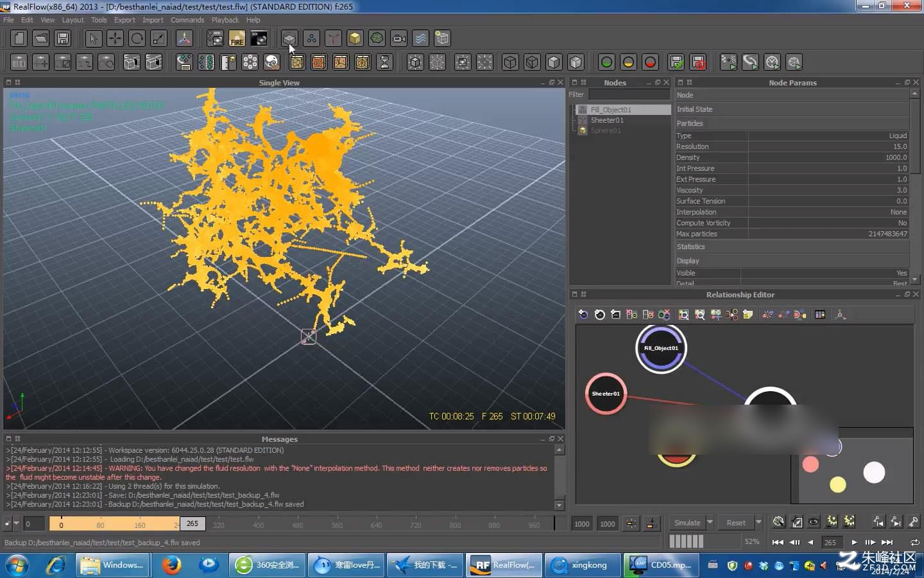Screen dimensions: 924x578
Task: Click the New Project page icon
Action: click(x=19, y=39)
